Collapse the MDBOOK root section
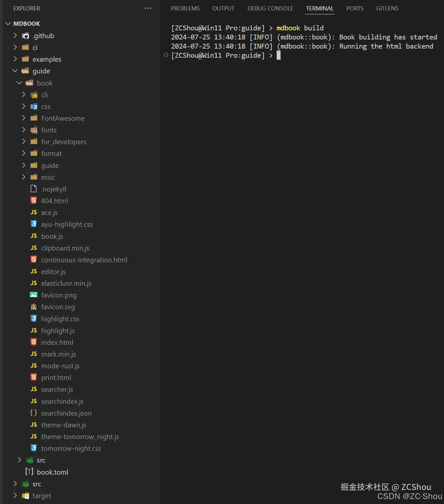 pos(8,24)
